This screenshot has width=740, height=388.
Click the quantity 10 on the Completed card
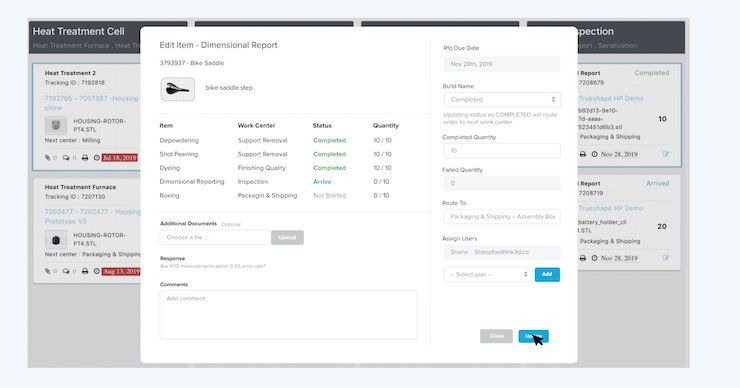point(662,119)
